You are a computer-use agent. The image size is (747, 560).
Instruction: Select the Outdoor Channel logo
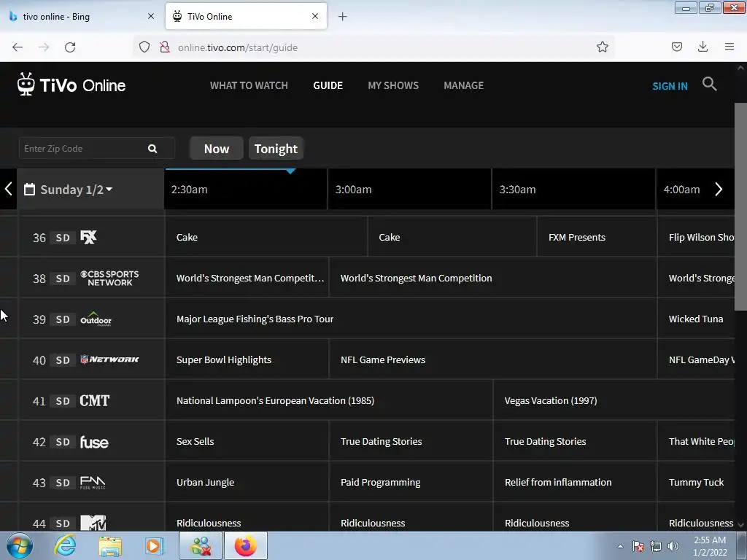(x=96, y=319)
